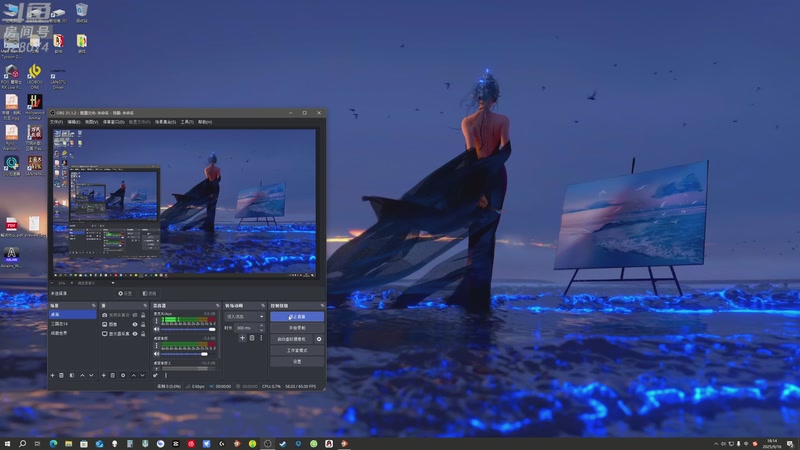The image size is (800, 450).
Task: Open 工具(T) menu in OBS
Action: 187,122
